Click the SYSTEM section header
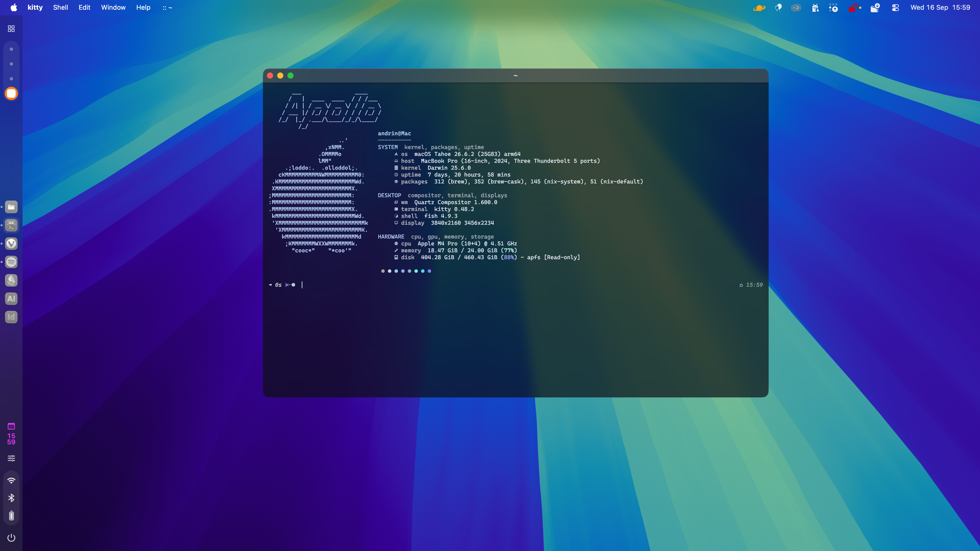 click(x=387, y=147)
